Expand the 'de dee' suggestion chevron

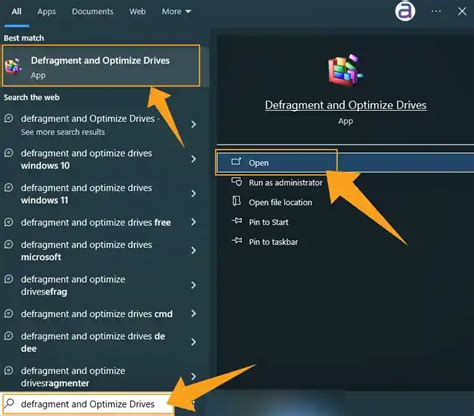tap(194, 342)
